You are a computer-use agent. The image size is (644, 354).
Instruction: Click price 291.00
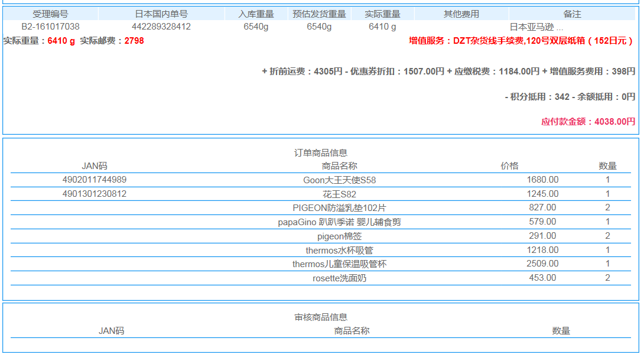pos(542,236)
